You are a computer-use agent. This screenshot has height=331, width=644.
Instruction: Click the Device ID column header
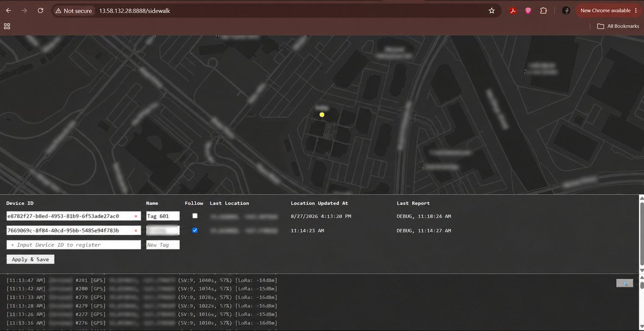click(20, 203)
